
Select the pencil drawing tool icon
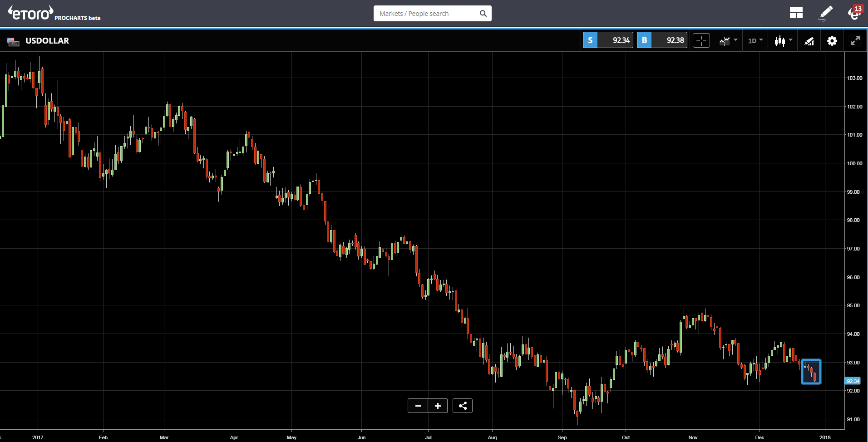click(x=826, y=13)
